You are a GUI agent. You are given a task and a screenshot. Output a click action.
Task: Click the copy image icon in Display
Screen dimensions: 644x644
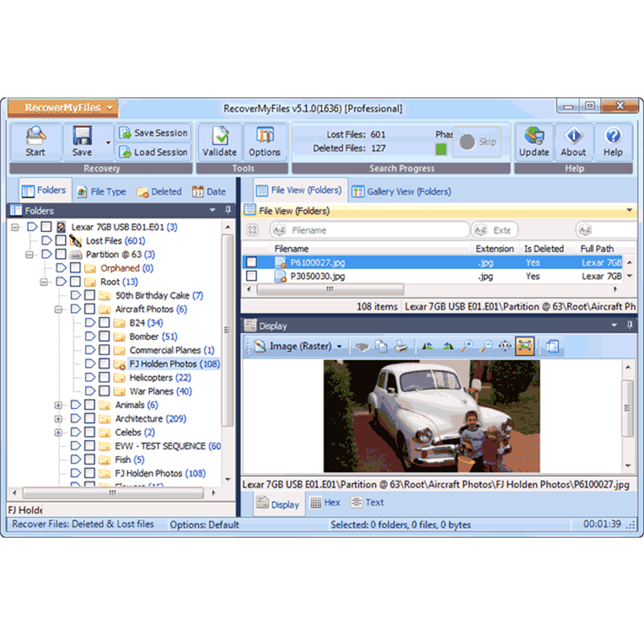tap(382, 346)
